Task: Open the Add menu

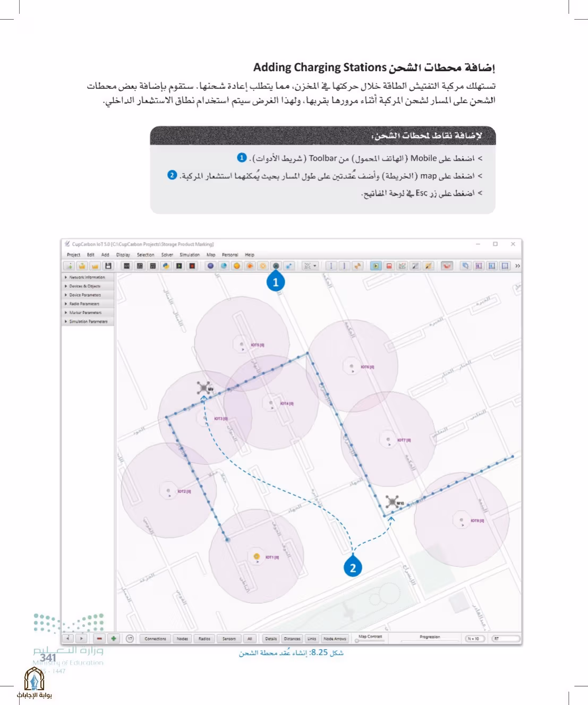Action: (105, 255)
